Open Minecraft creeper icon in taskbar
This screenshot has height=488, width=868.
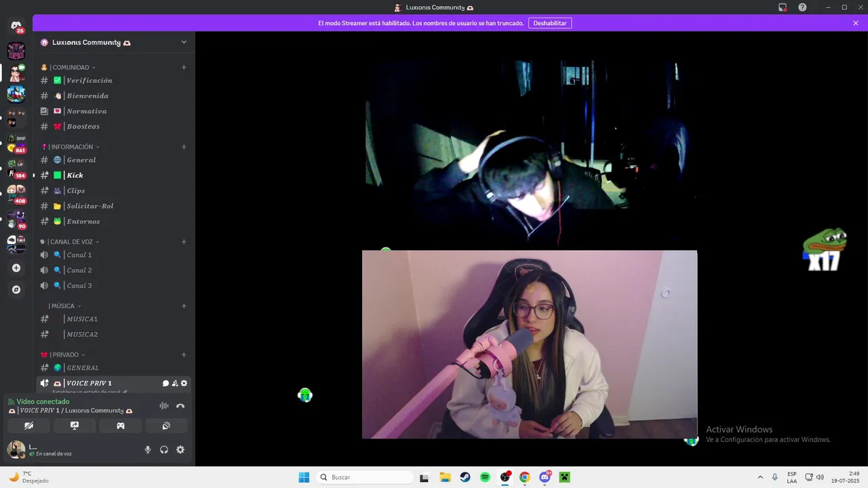[564, 477]
